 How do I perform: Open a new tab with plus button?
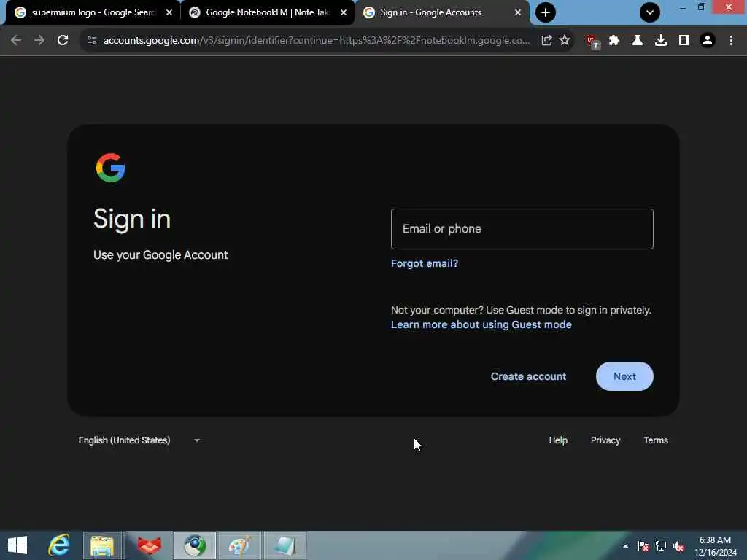click(546, 12)
